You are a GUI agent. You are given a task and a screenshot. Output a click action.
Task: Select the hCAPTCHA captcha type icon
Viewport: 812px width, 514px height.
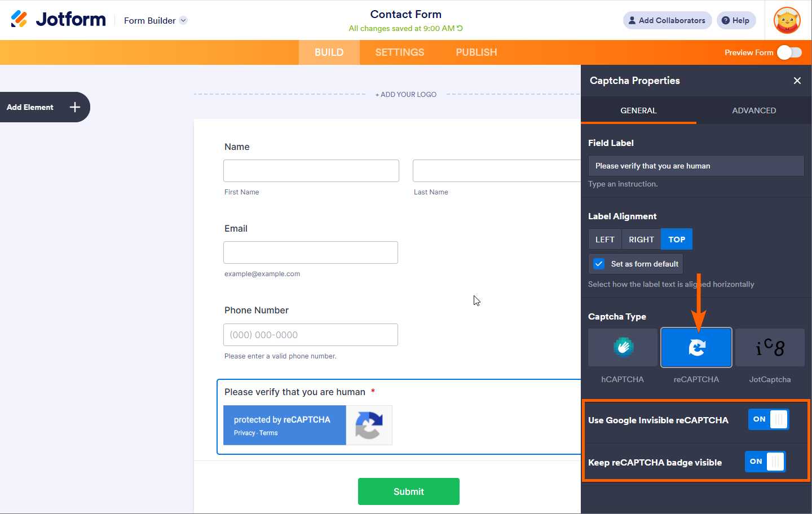tap(623, 348)
